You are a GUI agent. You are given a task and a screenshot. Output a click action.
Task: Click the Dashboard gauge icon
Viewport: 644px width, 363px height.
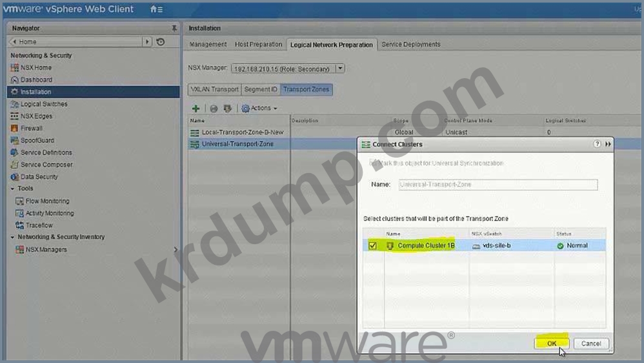[x=14, y=79]
